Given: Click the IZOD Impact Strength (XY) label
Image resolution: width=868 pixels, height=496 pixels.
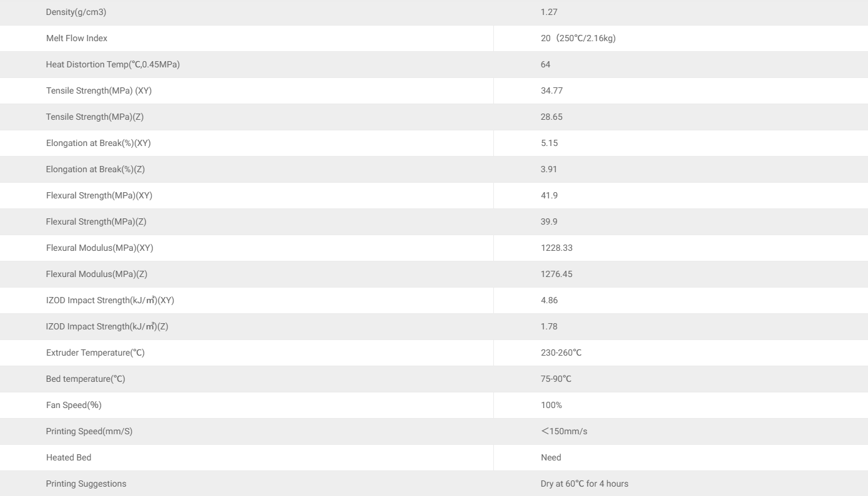Looking at the screenshot, I should [110, 301].
